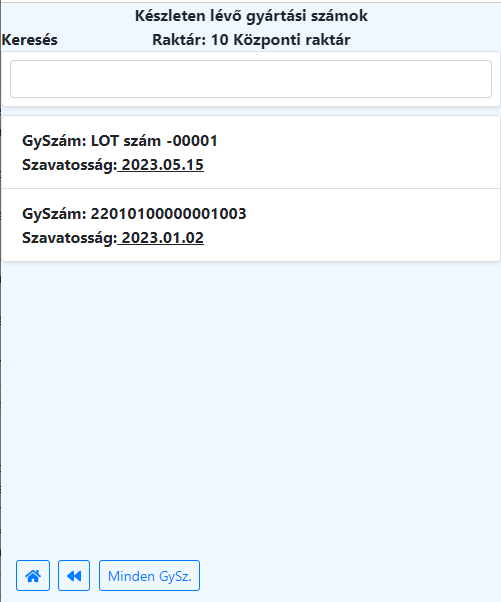Click Szavatosság label of the 22010100000001003 entry
The height and width of the screenshot is (602, 501).
tap(69, 238)
